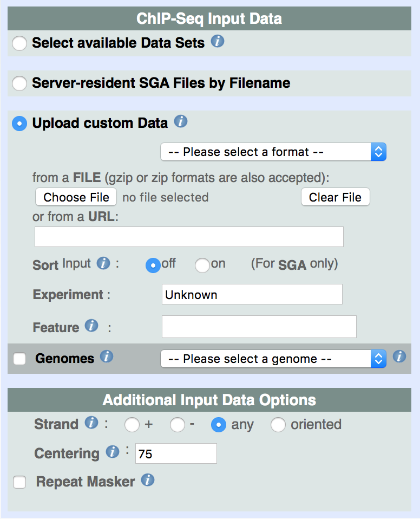Click the Centering info icon

112,451
